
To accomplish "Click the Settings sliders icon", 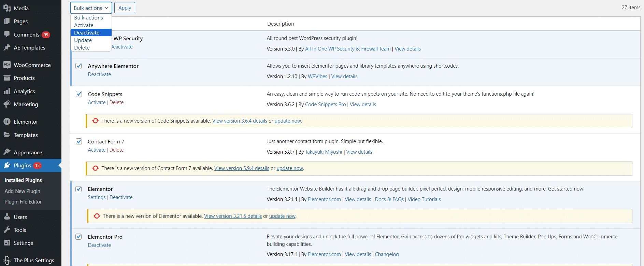I will [7, 243].
